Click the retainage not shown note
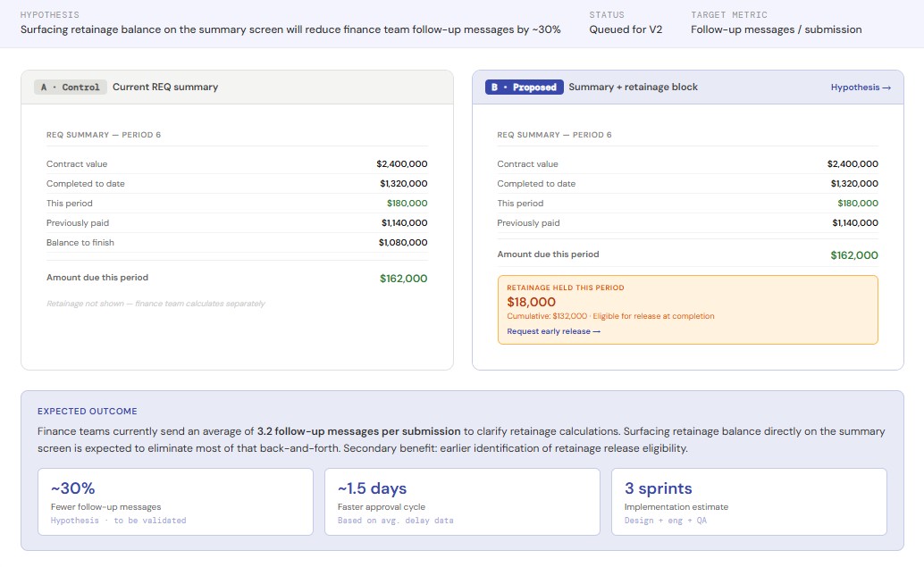This screenshot has height=567, width=924. (x=155, y=304)
